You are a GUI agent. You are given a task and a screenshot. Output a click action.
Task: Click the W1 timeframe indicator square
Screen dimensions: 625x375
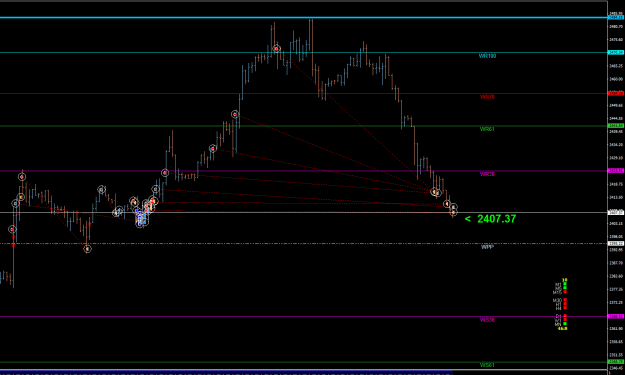pyautogui.click(x=565, y=320)
